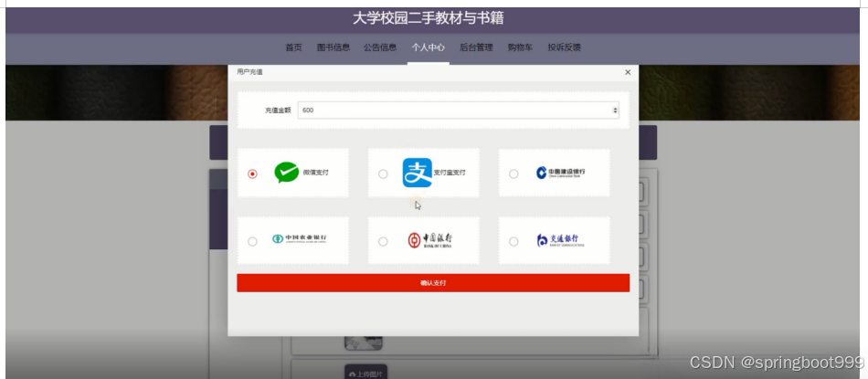Click the China Construction Bank logo
The image size is (868, 379).
561,173
